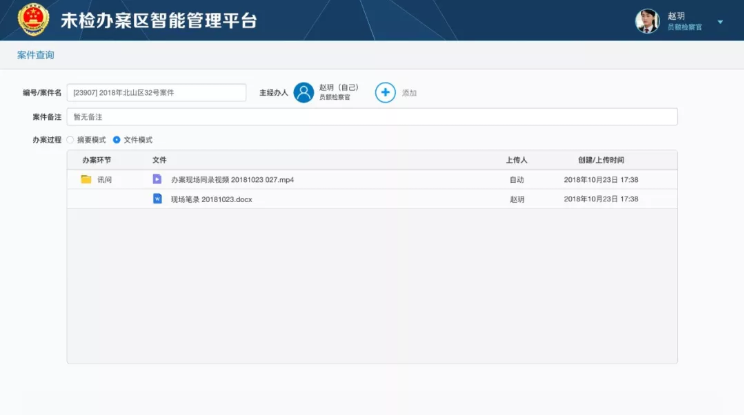Click the 编号/案件名 input field

click(x=156, y=93)
